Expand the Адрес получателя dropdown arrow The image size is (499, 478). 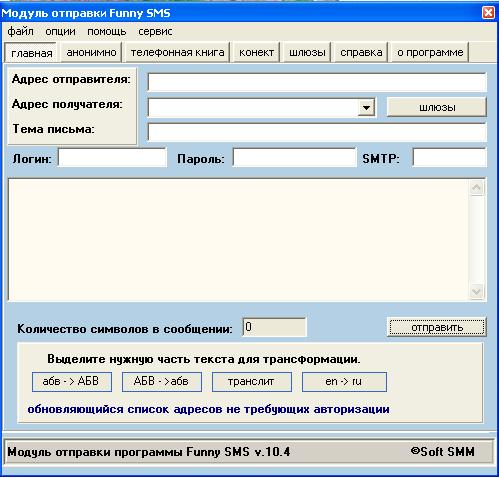pos(366,108)
